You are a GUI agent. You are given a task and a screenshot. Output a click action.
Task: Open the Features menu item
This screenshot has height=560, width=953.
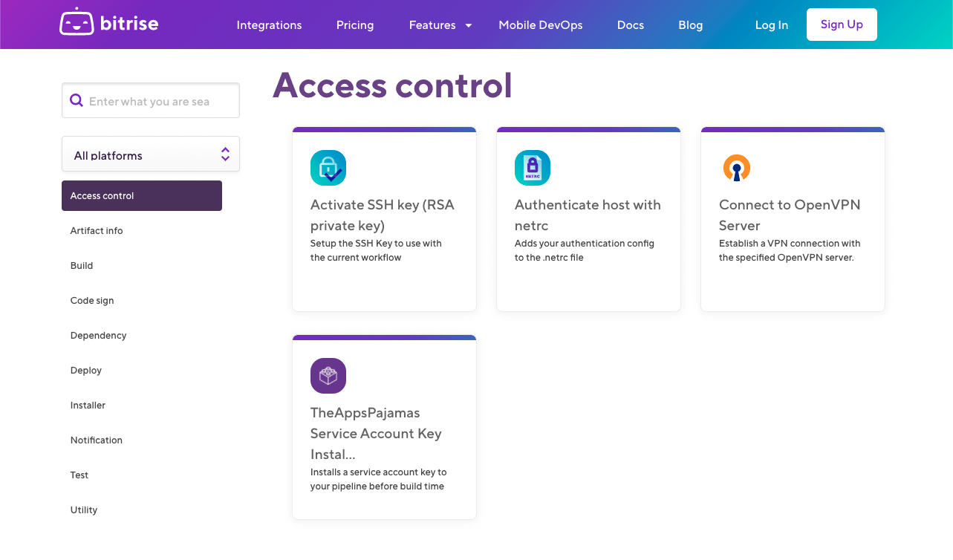tap(432, 25)
